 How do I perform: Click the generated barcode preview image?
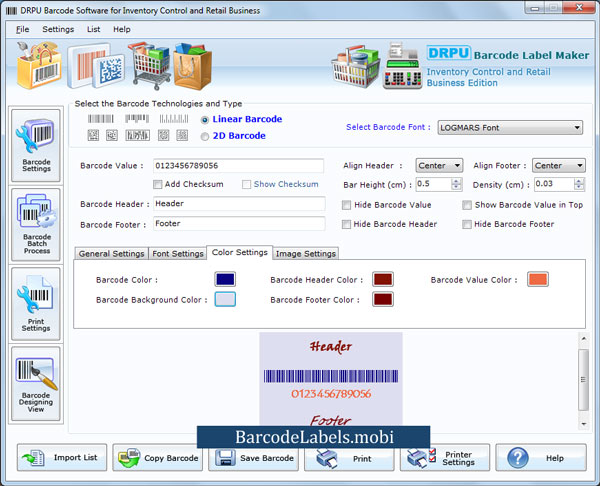331,379
